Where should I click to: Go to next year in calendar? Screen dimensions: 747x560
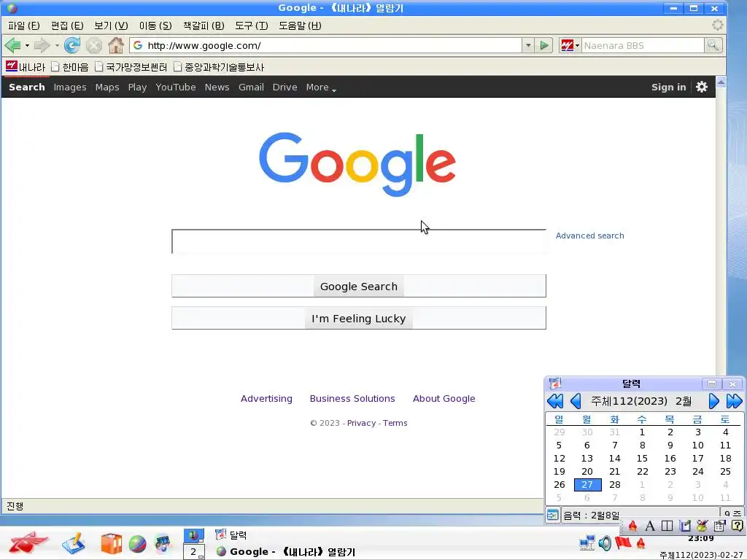point(734,401)
